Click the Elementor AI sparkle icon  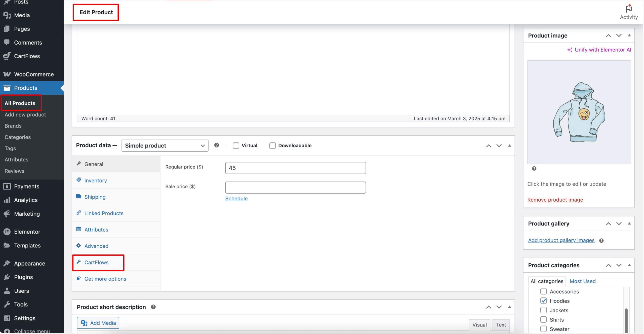coord(570,50)
